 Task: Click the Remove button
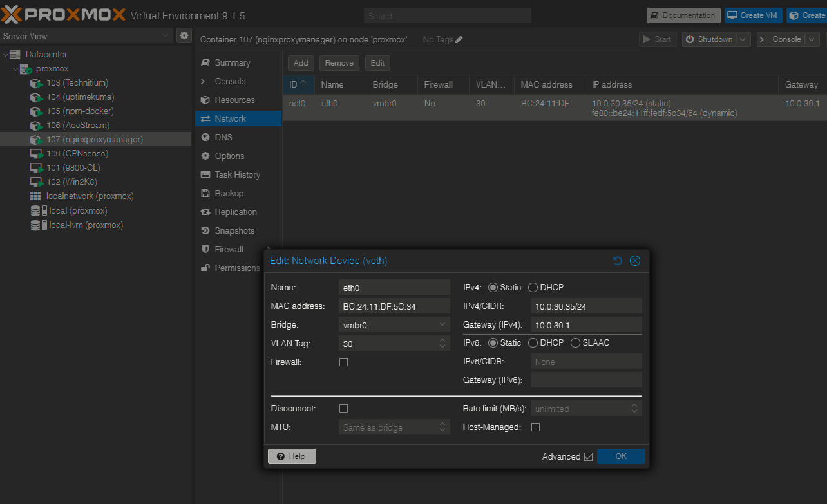(339, 63)
